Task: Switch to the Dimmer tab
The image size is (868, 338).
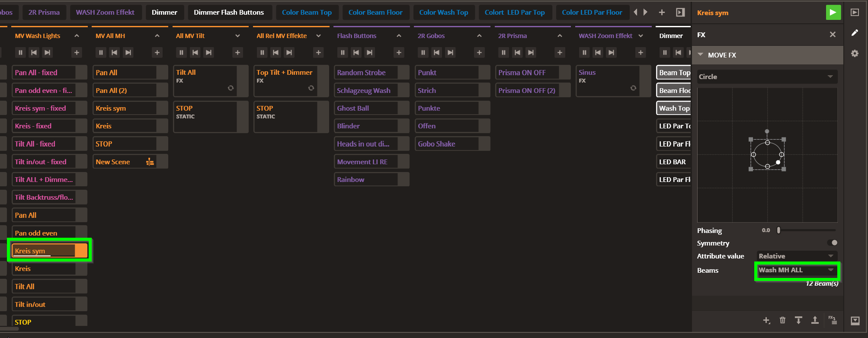Action: click(164, 12)
